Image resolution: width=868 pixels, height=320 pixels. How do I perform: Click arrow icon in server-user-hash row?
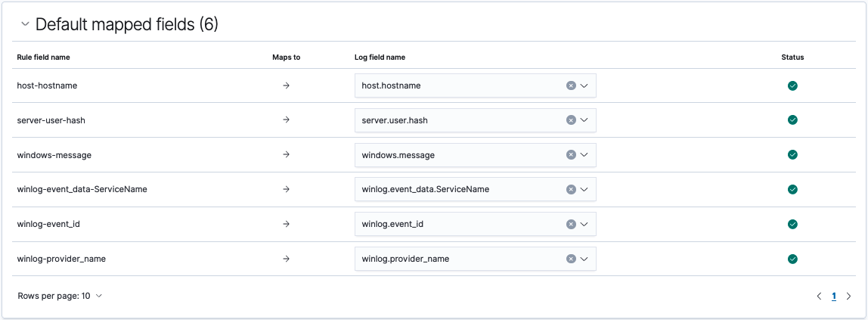point(287,120)
